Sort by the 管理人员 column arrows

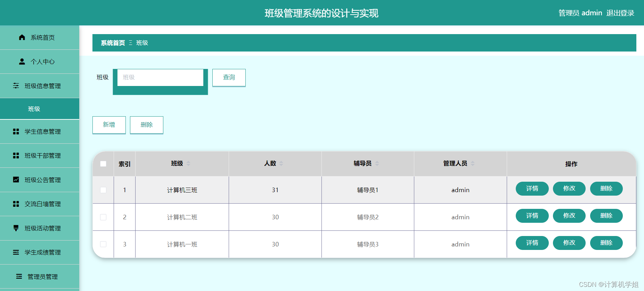(473, 163)
